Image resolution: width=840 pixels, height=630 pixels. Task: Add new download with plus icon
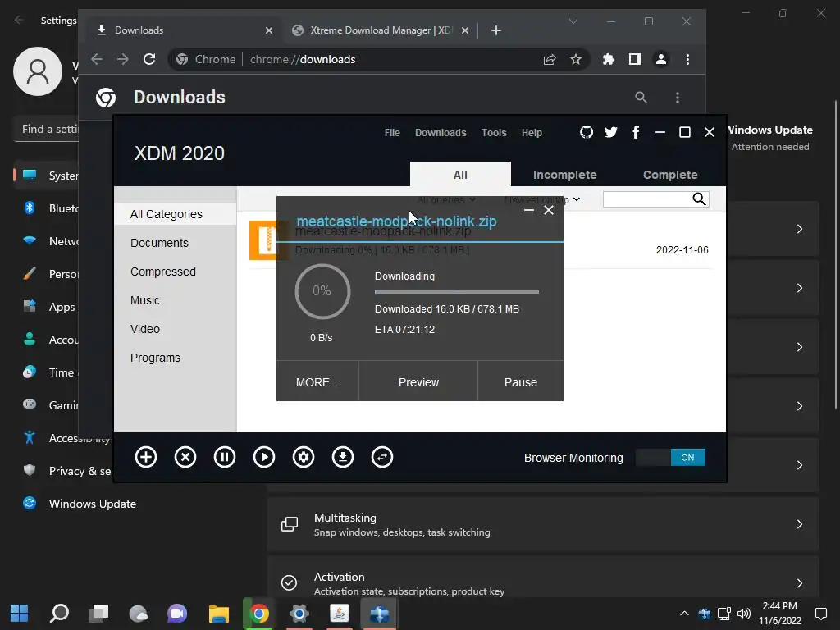[146, 457]
